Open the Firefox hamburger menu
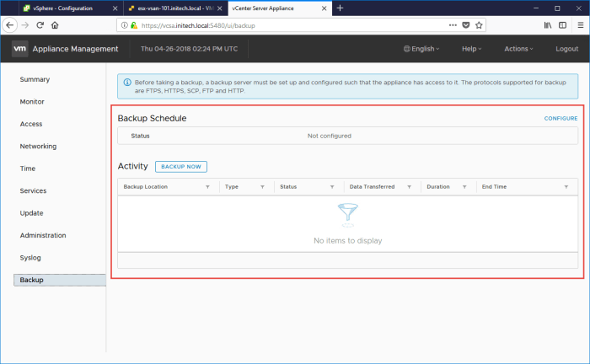Viewport: 590px width, 364px height. click(x=577, y=25)
